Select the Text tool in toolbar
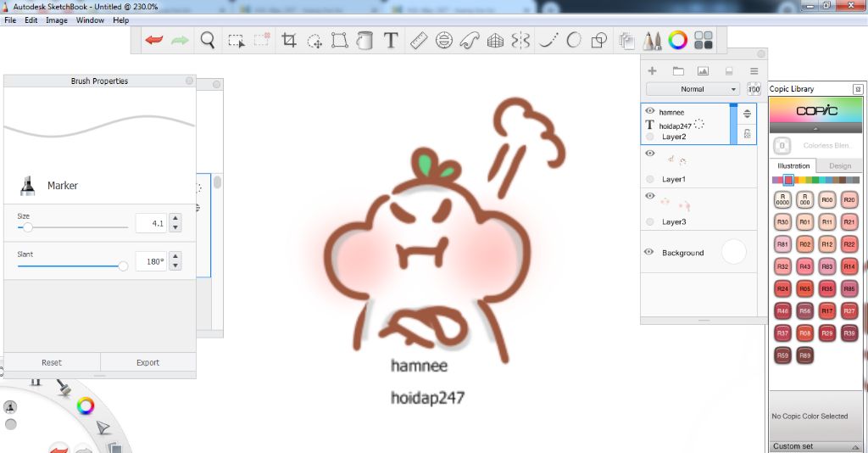Image resolution: width=868 pixels, height=453 pixels. coord(391,40)
